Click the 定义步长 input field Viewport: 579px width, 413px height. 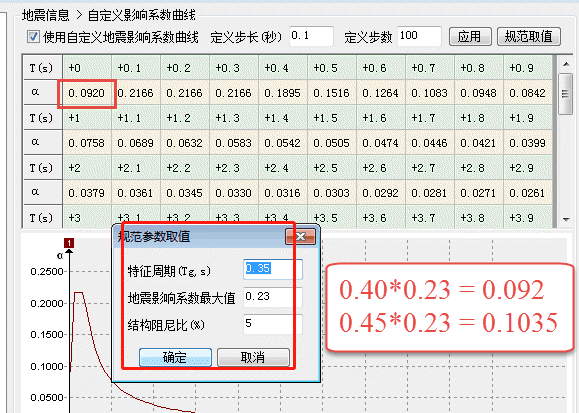[311, 36]
